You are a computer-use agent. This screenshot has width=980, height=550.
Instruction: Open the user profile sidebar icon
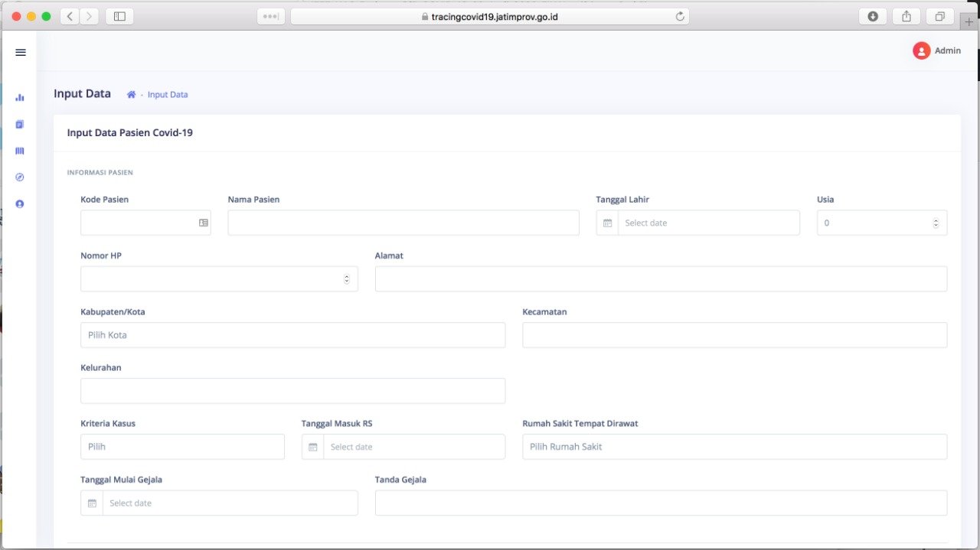[x=20, y=204]
